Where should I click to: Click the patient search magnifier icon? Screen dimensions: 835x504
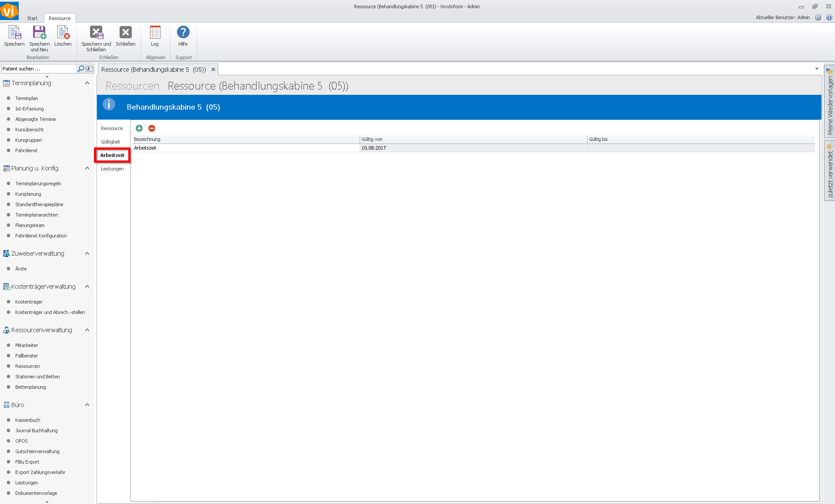(80, 69)
